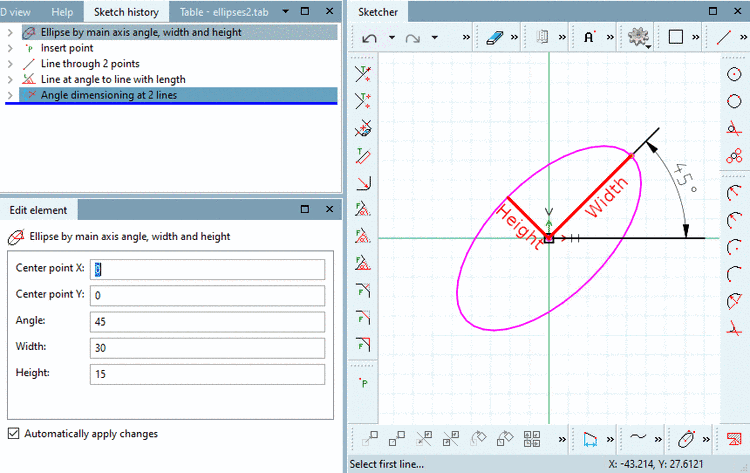750x473 pixels.
Task: Select the arc sector tool with dashed lines
Action: pos(734,301)
